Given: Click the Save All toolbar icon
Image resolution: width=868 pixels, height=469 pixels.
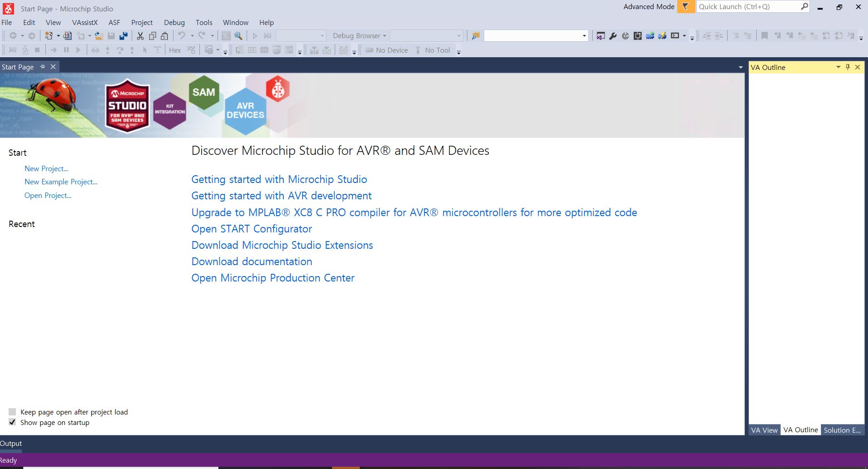Looking at the screenshot, I should pyautogui.click(x=124, y=36).
